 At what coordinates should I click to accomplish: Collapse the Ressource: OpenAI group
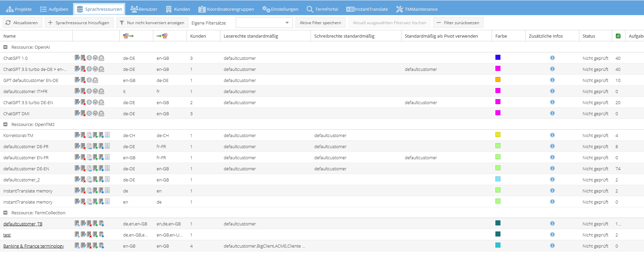pyautogui.click(x=5, y=47)
